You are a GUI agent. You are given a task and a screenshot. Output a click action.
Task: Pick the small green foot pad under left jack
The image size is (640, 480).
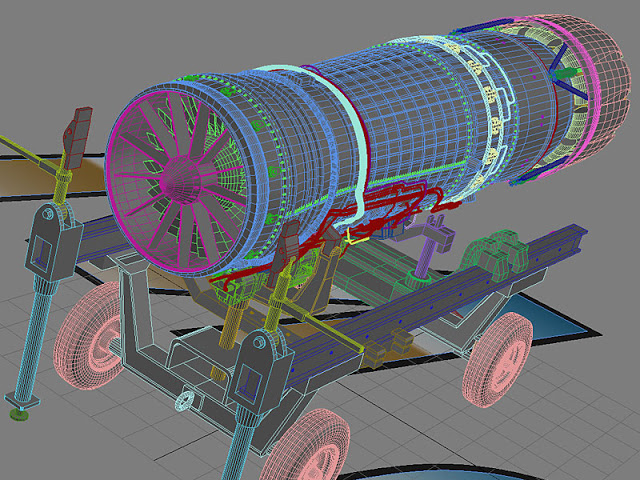pos(19,414)
